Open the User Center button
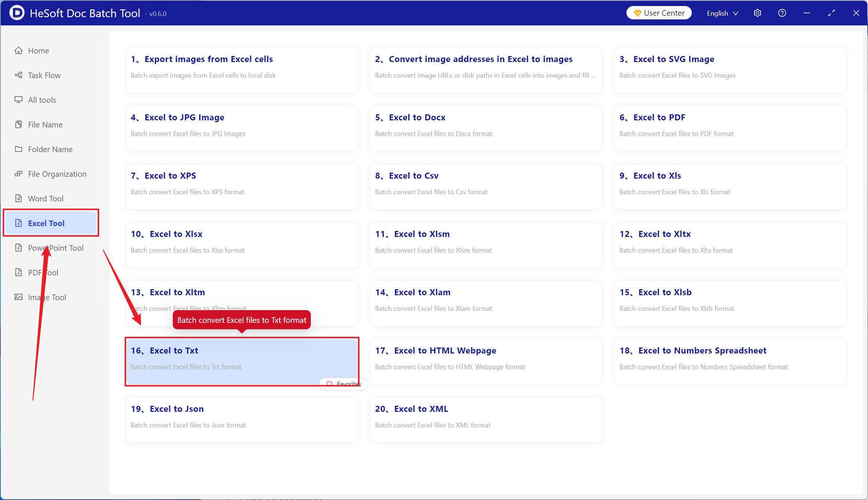The image size is (868, 500). tap(659, 13)
